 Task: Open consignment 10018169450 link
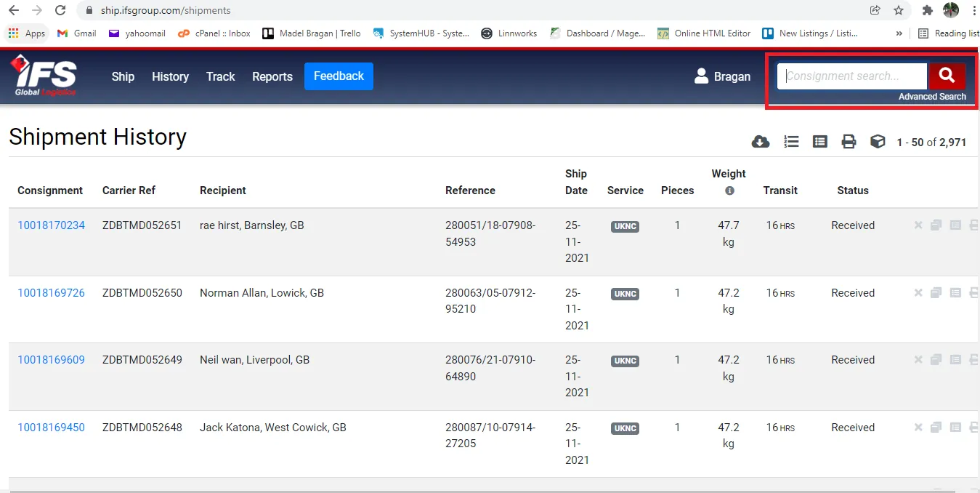(x=51, y=428)
